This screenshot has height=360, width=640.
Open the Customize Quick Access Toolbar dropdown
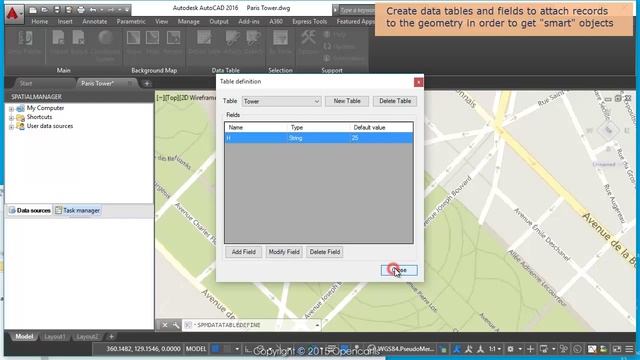[x=127, y=9]
